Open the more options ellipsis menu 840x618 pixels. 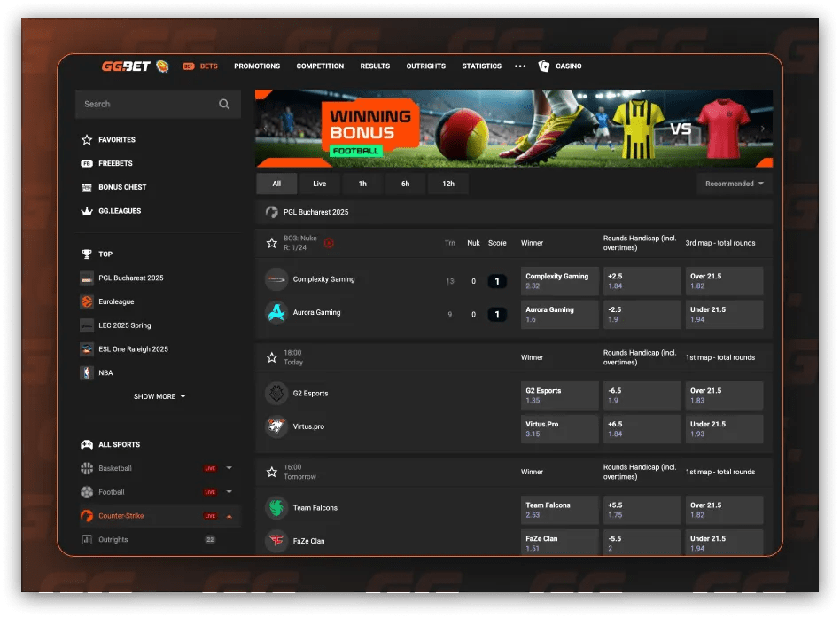[x=519, y=66]
